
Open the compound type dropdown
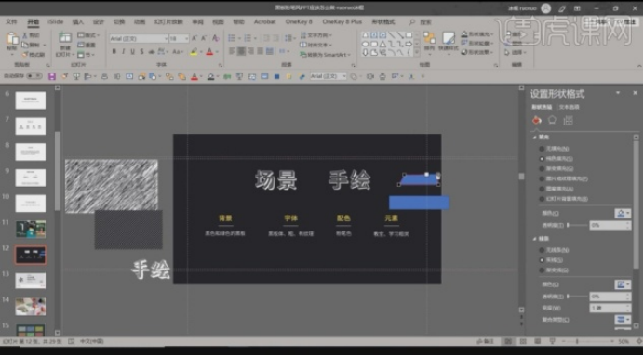(623, 320)
